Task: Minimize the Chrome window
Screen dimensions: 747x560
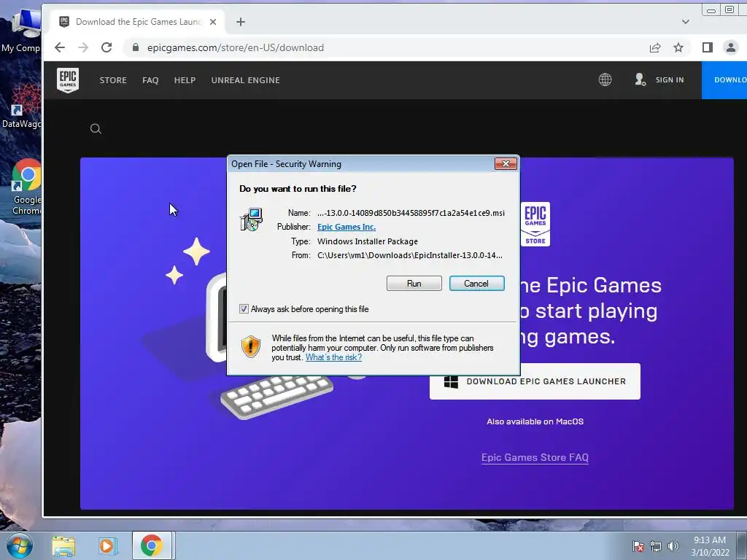Action: coord(711,9)
